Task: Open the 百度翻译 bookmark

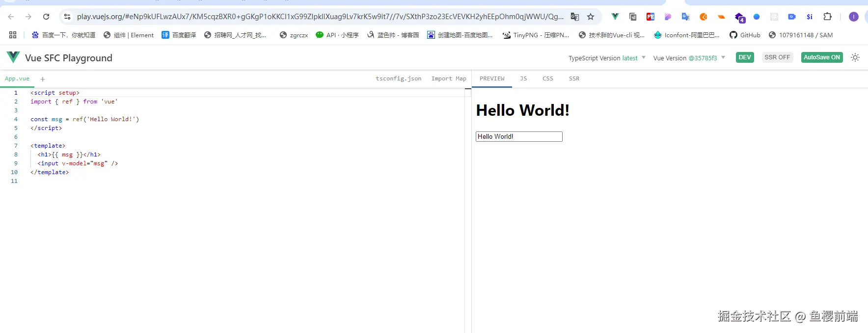Action: 179,35
